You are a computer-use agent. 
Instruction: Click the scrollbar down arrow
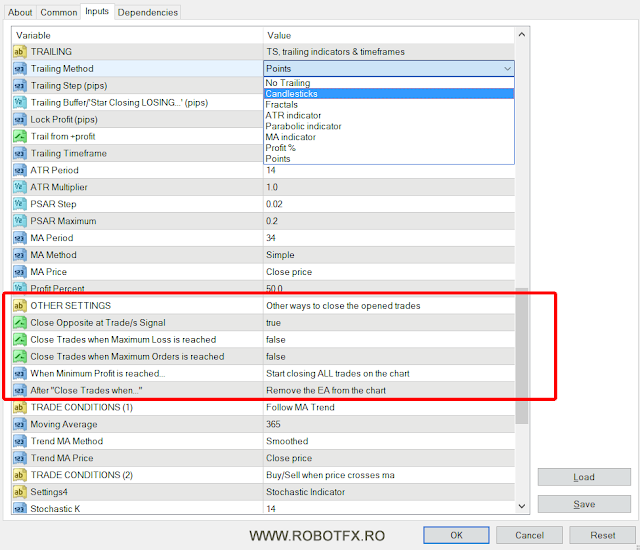point(522,506)
